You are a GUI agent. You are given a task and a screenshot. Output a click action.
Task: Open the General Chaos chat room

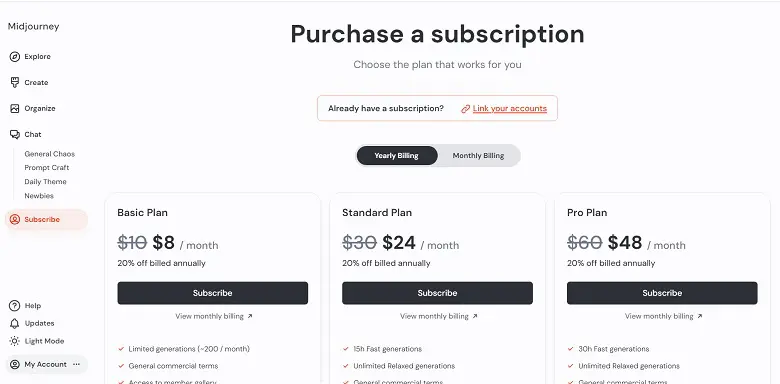pyautogui.click(x=50, y=154)
